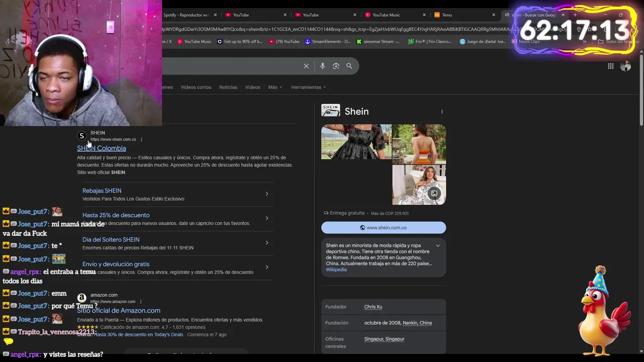
Task: Open the three-dot menu beside amazon.com URL
Action: [x=141, y=302]
